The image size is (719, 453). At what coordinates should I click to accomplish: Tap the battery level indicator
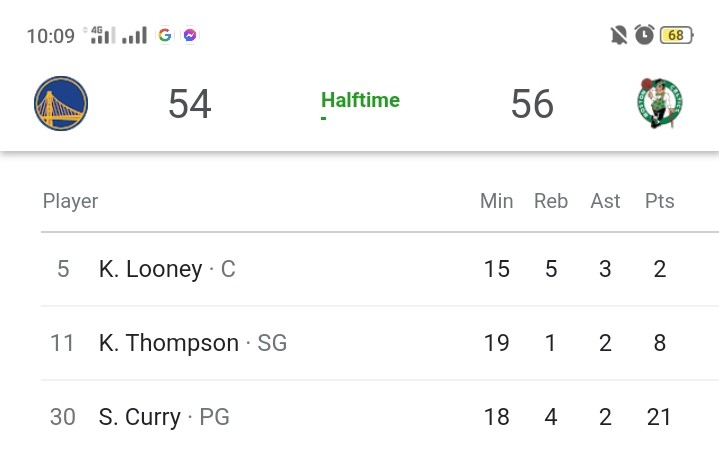(x=676, y=35)
